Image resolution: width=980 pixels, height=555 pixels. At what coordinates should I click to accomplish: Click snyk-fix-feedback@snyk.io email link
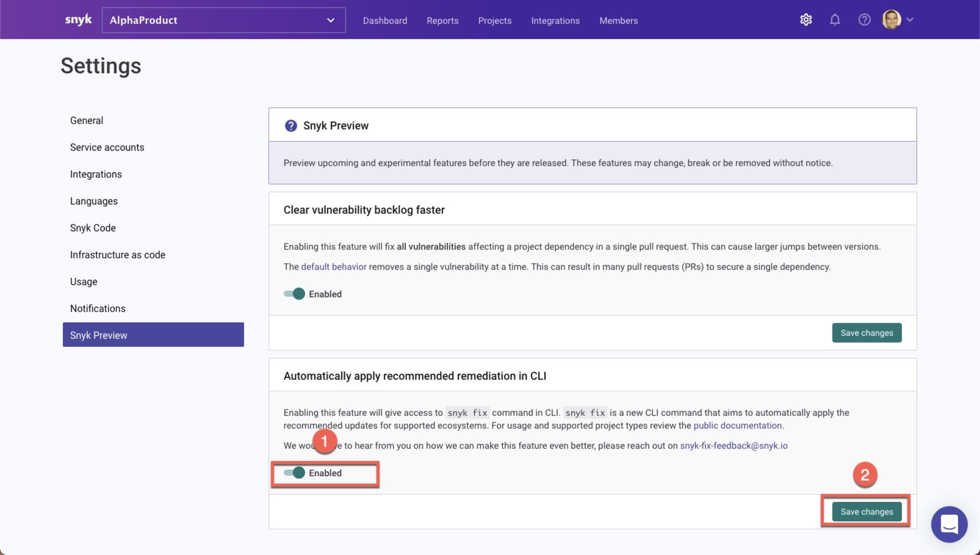click(x=733, y=446)
